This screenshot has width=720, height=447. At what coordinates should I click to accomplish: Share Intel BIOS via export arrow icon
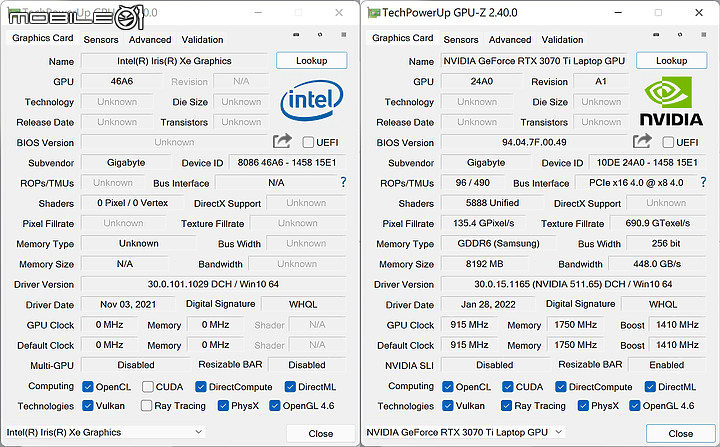coord(282,141)
